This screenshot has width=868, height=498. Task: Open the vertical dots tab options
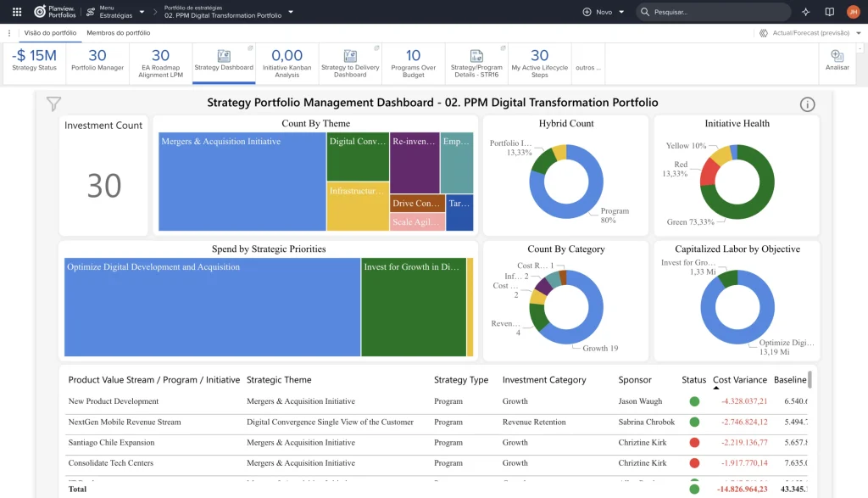point(9,33)
